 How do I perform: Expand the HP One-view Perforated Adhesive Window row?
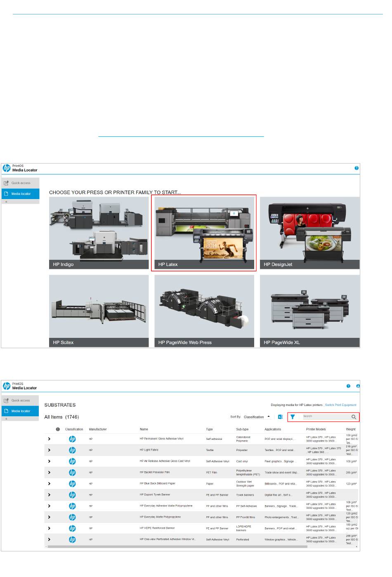pyautogui.click(x=49, y=539)
